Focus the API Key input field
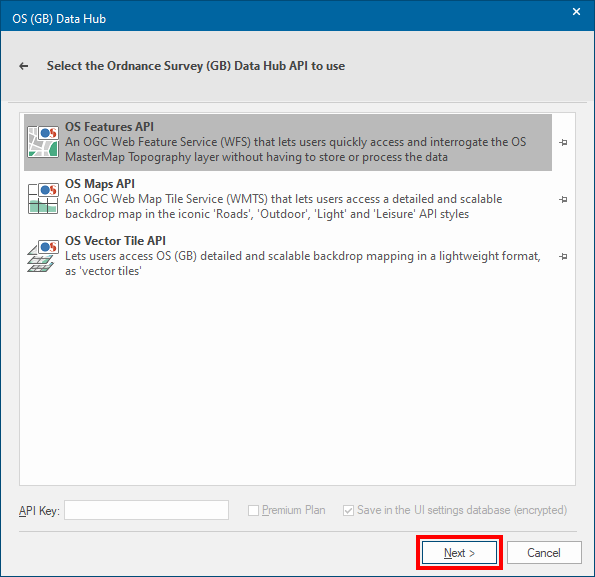This screenshot has width=595, height=577. click(146, 510)
